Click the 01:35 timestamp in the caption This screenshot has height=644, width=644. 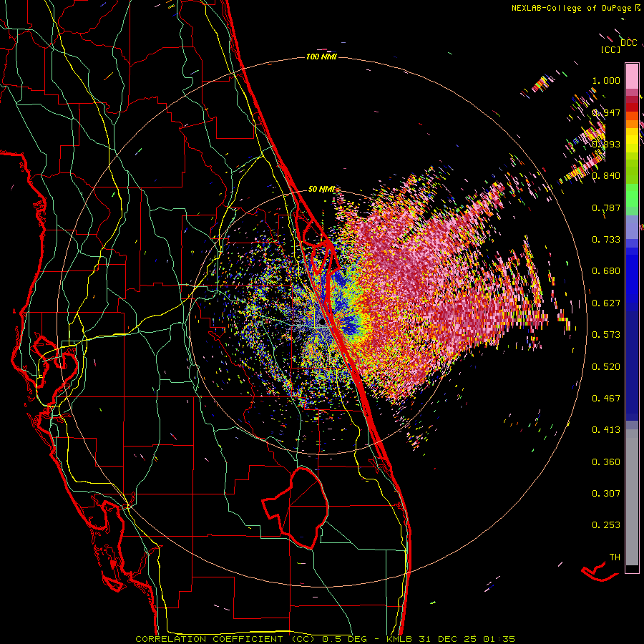[498, 639]
